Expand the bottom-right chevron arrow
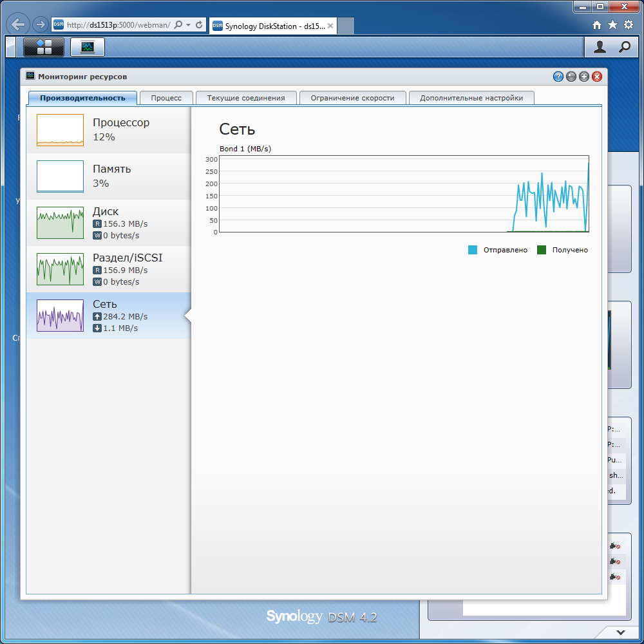The image size is (644, 644). tap(621, 632)
